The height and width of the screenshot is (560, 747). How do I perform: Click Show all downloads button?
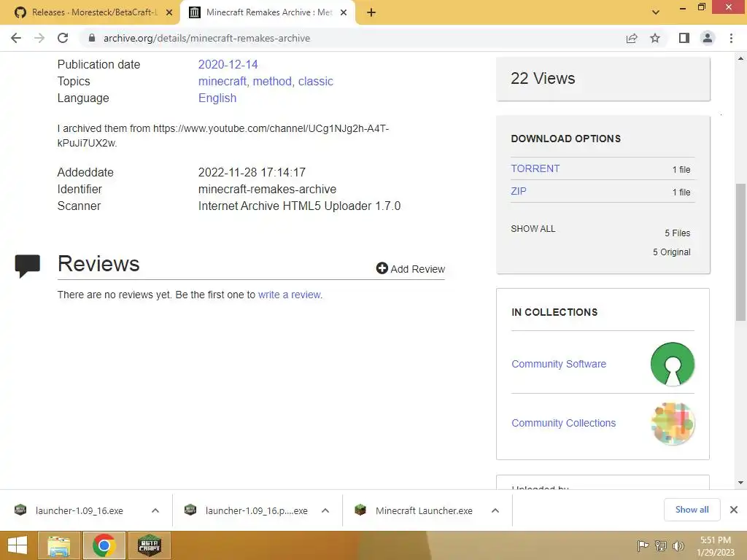692,510
